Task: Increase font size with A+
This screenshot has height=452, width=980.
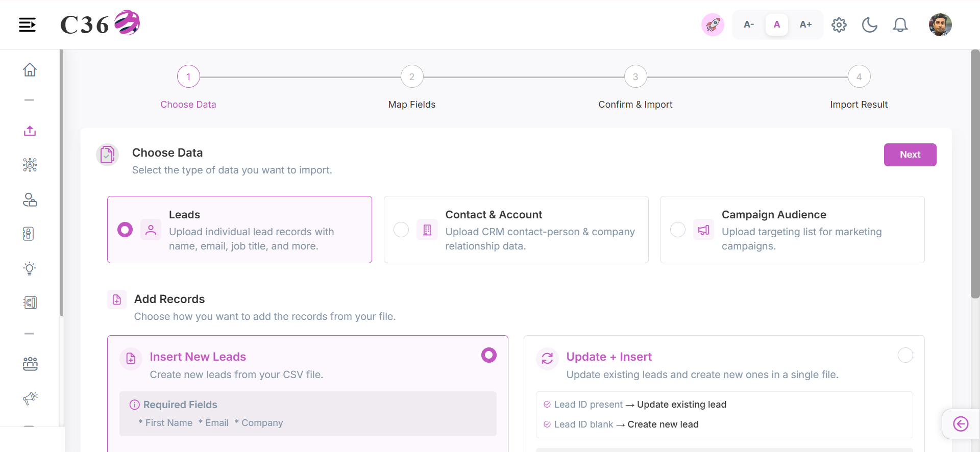Action: 805,24
